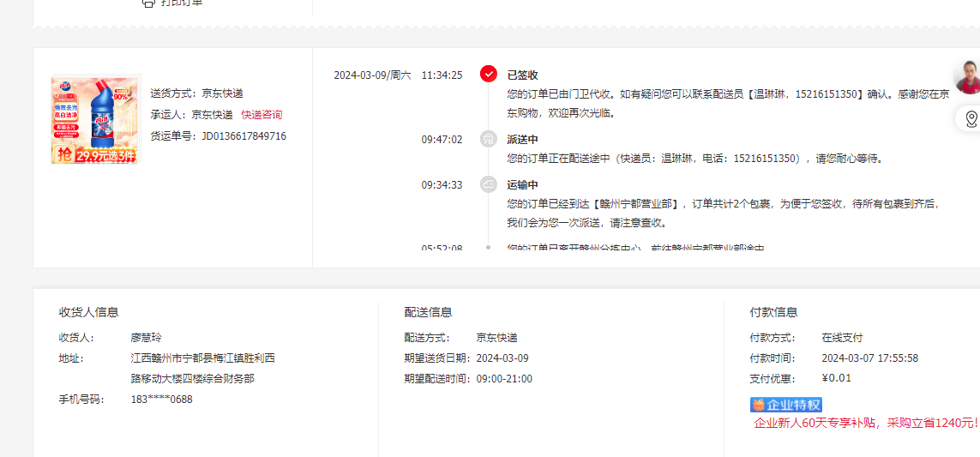
Task: Click the 打印订单 link
Action: pos(181,3)
